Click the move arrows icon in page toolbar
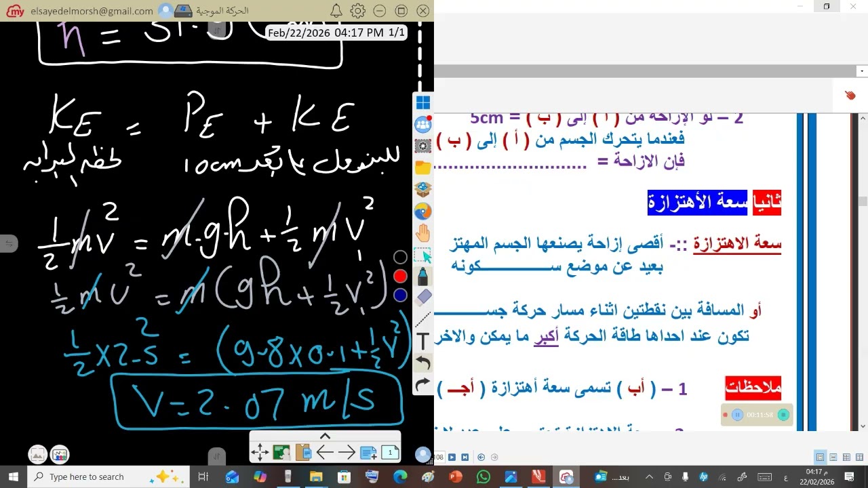This screenshot has height=488, width=868. coord(260,452)
